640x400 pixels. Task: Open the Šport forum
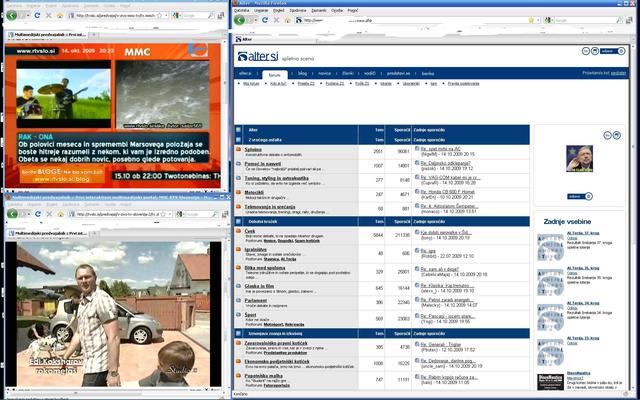(251, 315)
